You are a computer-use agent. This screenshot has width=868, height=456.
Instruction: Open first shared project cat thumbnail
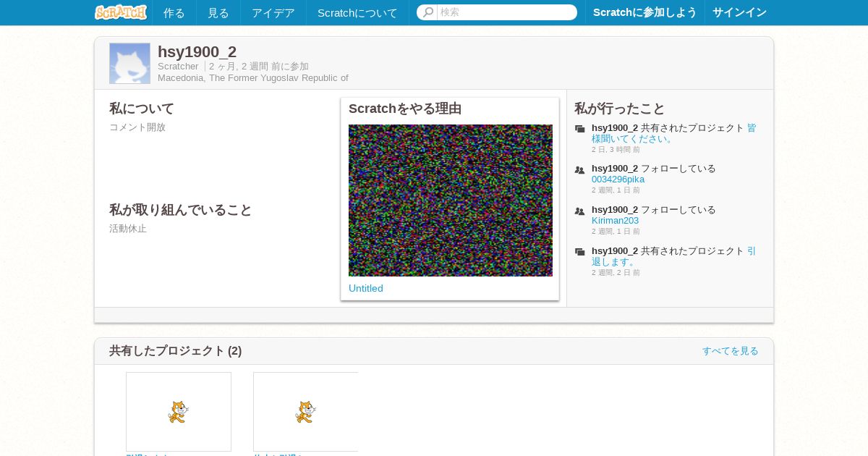point(179,412)
